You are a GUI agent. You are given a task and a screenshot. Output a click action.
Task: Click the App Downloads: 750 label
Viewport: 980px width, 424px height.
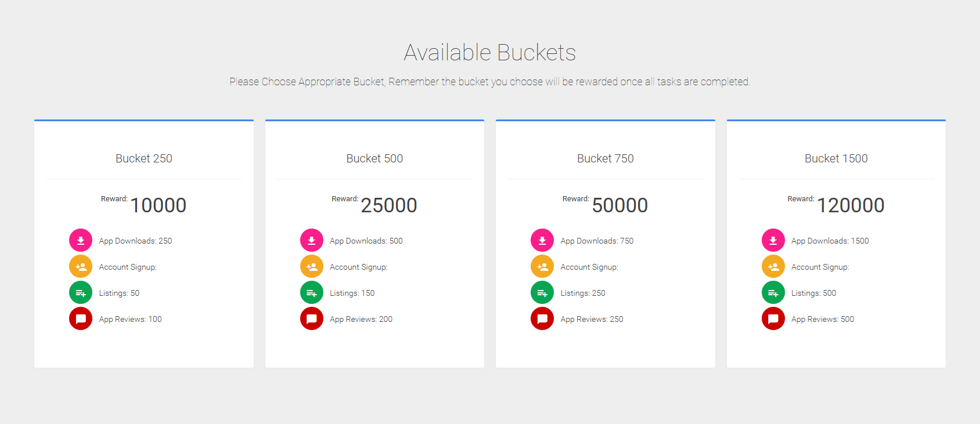coord(597,241)
